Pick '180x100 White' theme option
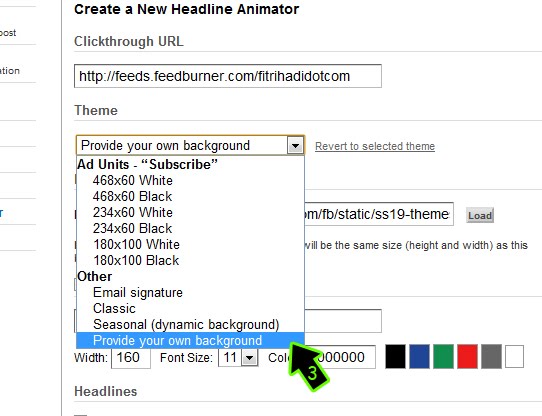Viewport: 542px width, 416px height. pos(190,244)
